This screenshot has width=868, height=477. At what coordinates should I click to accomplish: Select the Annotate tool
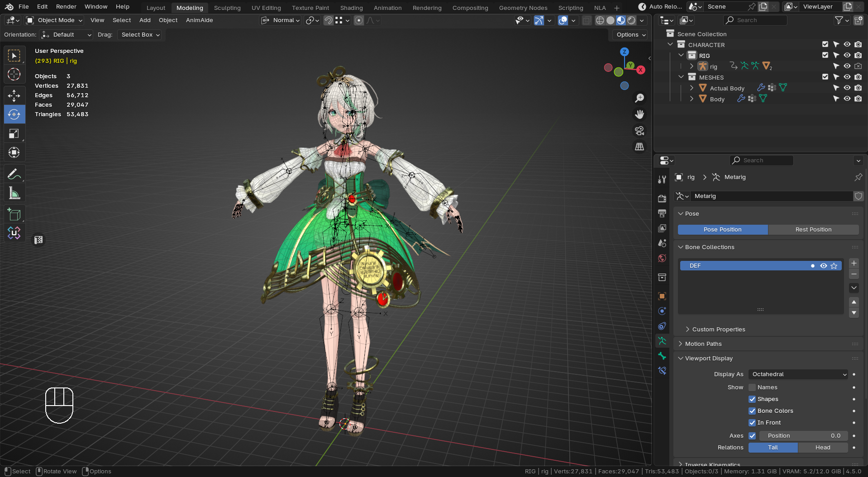click(14, 174)
